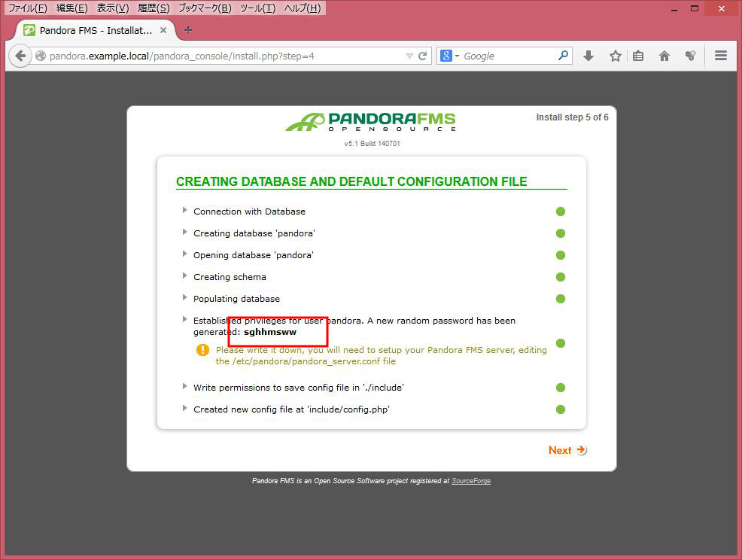Viewport: 742px width, 560px height.
Task: Open the SourceForge link in the footer
Action: [x=471, y=481]
